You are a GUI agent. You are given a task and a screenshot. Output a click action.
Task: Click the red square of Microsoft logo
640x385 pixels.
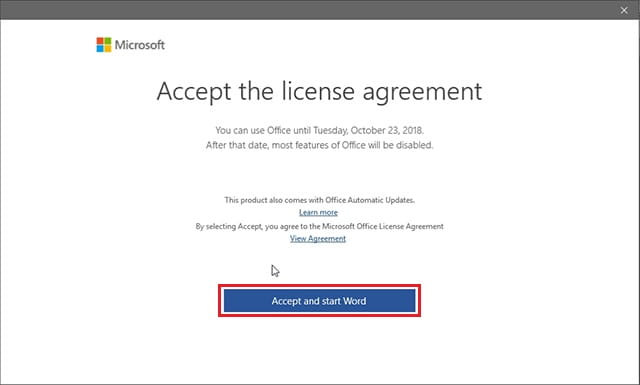[x=100, y=41]
